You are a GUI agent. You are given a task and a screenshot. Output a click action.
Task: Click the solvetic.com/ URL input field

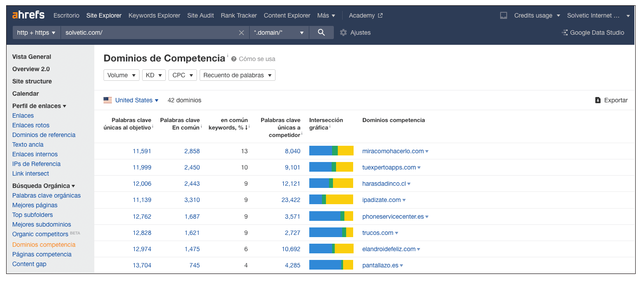pos(149,32)
